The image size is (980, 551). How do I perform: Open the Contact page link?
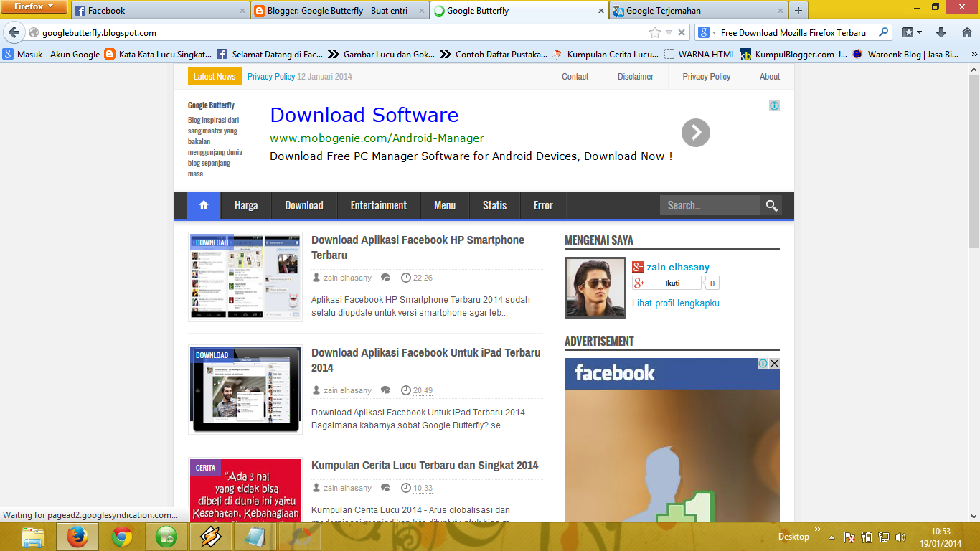[x=575, y=77]
